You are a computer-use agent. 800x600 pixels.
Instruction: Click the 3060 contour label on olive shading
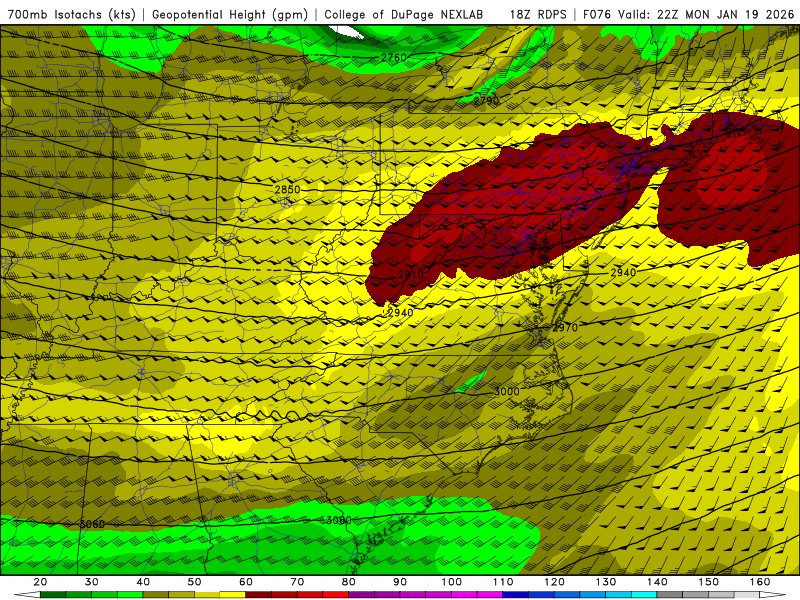point(92,524)
